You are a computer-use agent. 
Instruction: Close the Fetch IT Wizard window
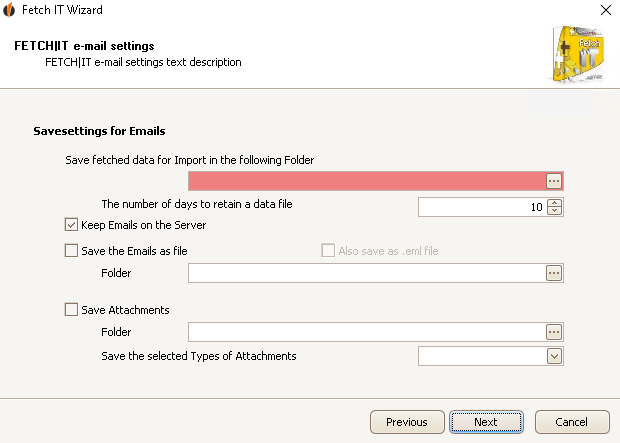click(x=606, y=10)
